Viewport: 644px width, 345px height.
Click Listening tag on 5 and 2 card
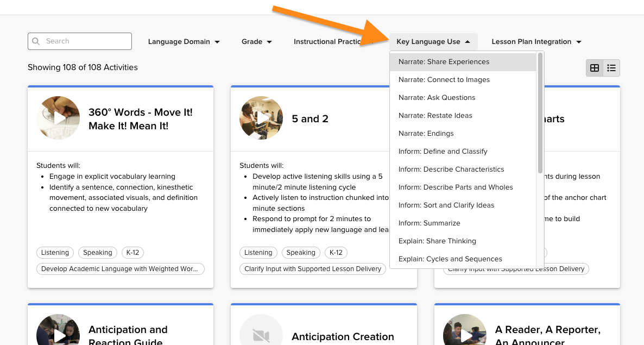tap(258, 253)
